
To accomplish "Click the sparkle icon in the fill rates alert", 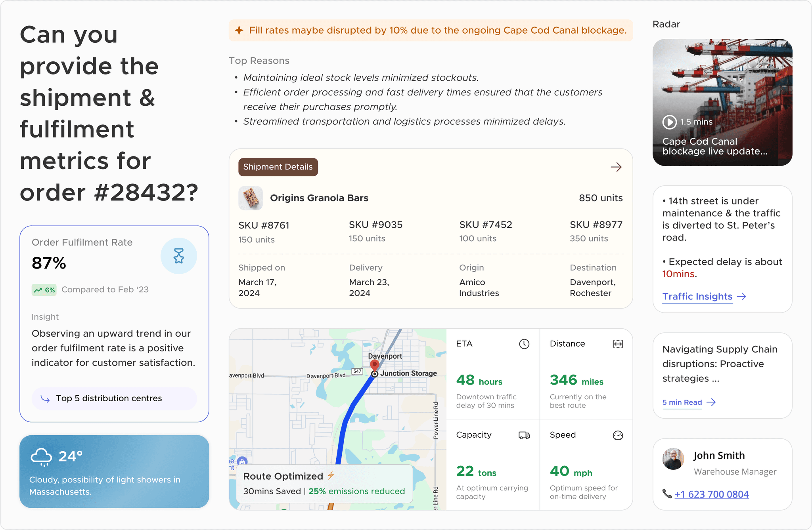I will [239, 30].
